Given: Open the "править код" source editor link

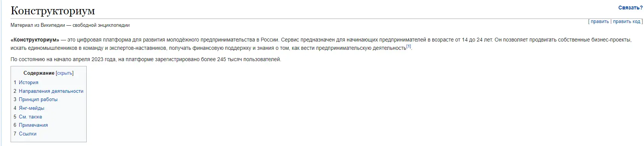Looking at the screenshot, I should [x=627, y=22].
